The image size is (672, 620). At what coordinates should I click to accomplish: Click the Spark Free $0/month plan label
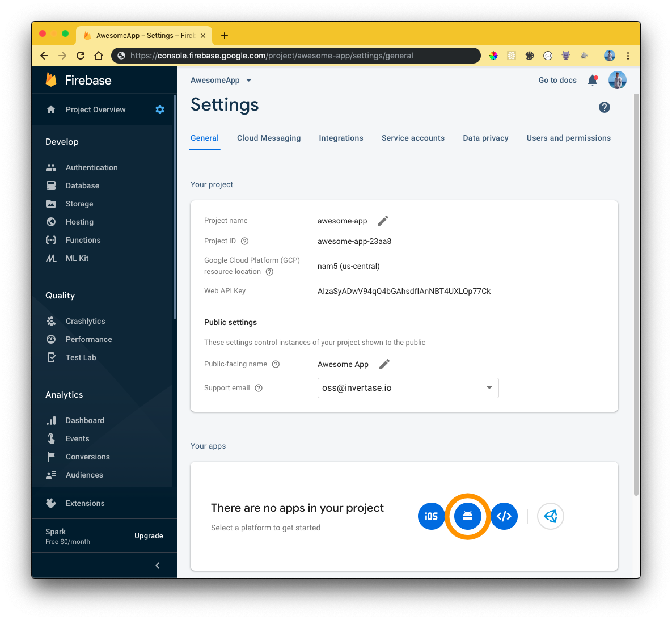(67, 536)
